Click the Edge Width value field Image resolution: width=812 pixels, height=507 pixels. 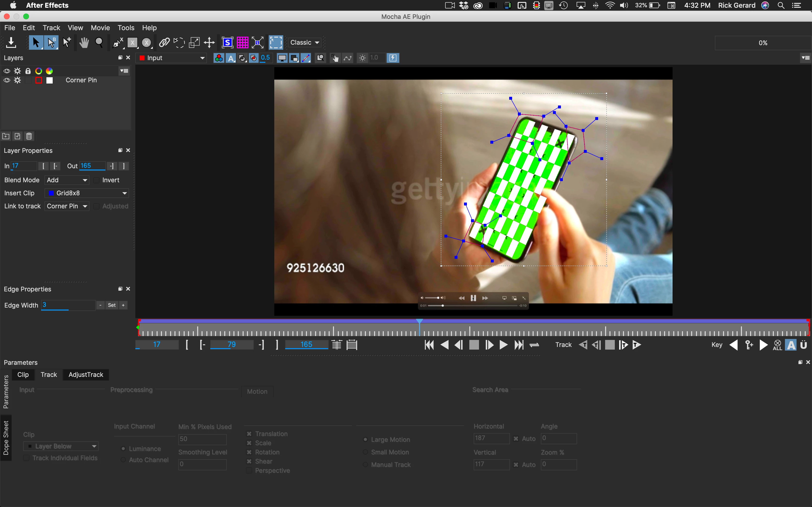click(x=68, y=305)
